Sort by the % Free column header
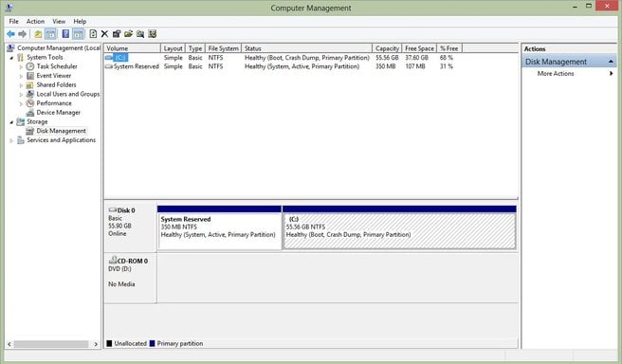Image resolution: width=622 pixels, height=364 pixels. pyautogui.click(x=449, y=48)
